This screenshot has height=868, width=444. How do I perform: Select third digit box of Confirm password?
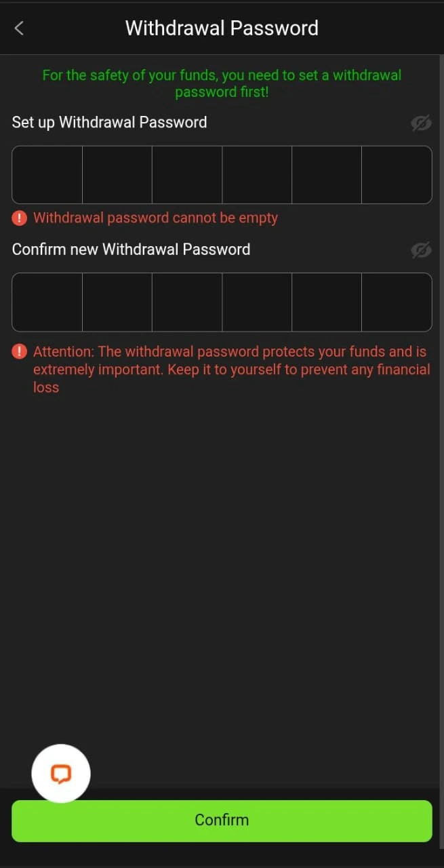point(187,302)
